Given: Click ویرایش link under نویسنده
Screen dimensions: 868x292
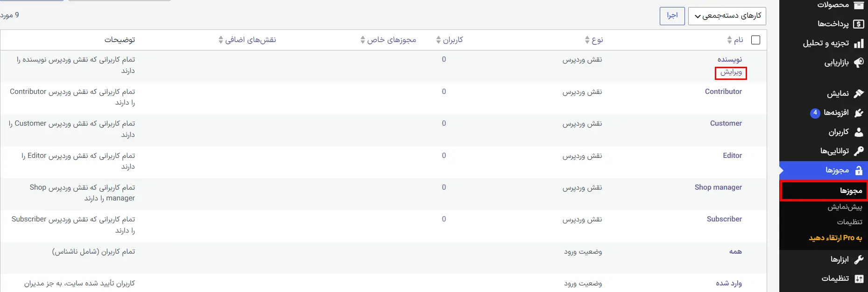Looking at the screenshot, I should (731, 72).
